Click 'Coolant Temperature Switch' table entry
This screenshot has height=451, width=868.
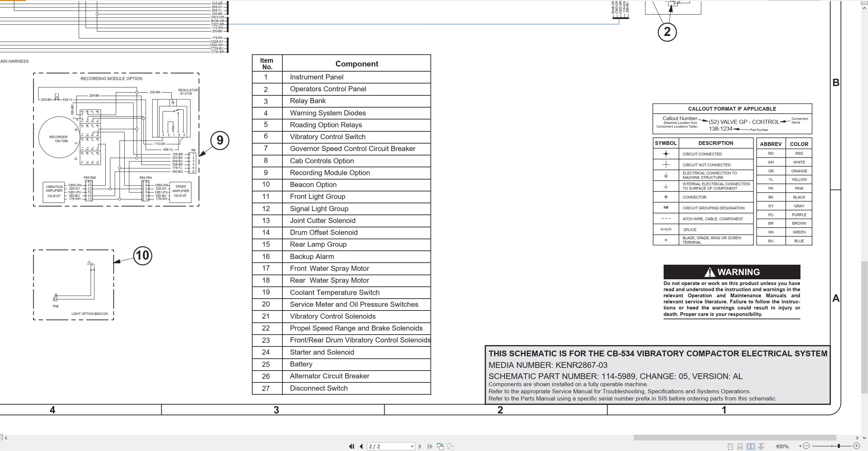tap(334, 293)
